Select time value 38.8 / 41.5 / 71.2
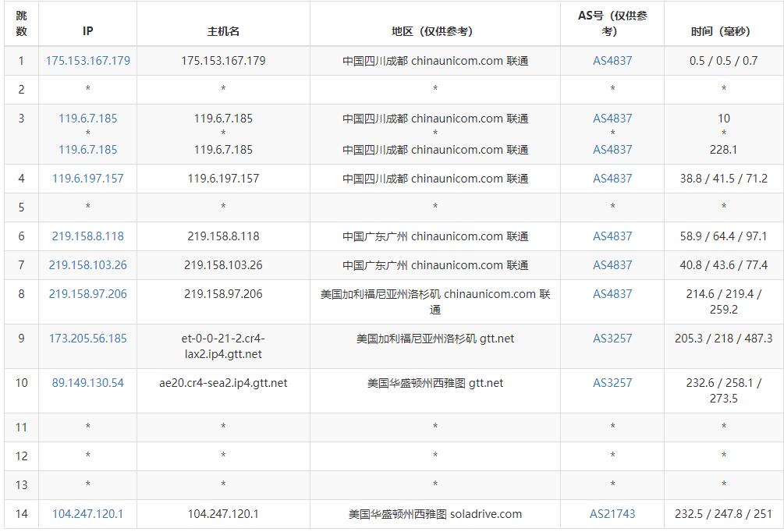This screenshot has height=532, width=784. click(723, 179)
